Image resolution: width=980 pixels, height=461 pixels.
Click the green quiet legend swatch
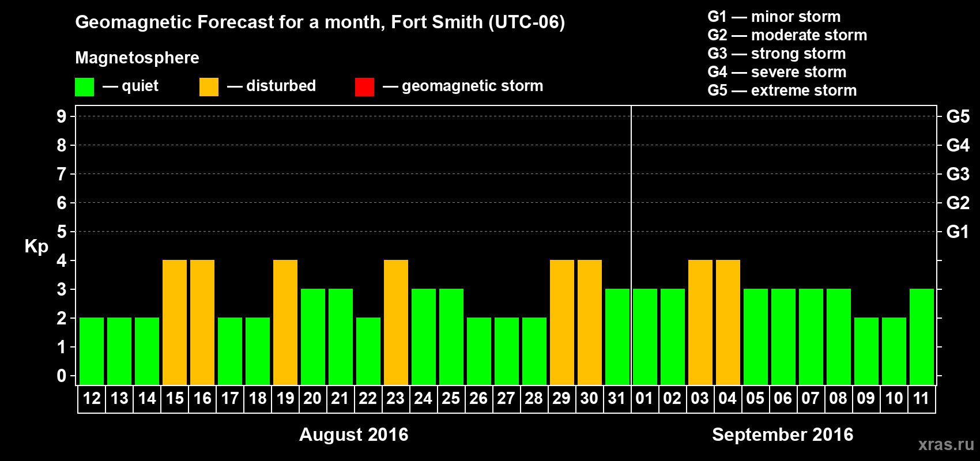pos(84,87)
